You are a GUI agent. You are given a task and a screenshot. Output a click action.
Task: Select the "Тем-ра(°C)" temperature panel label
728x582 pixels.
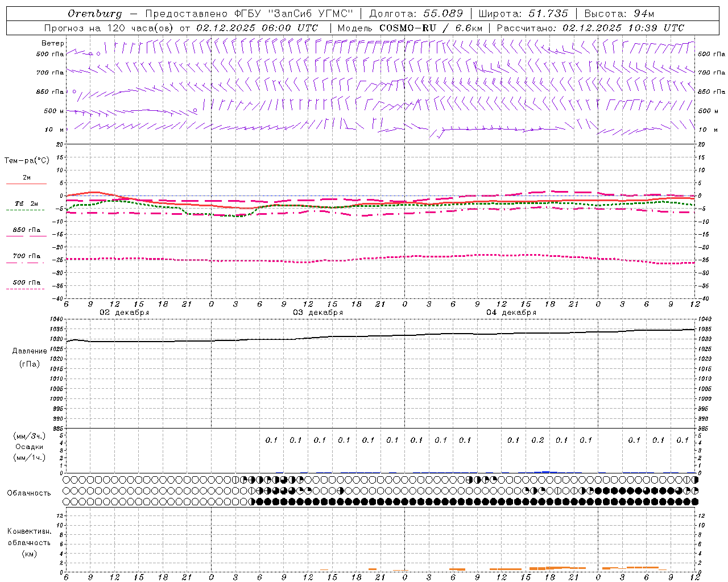pyautogui.click(x=27, y=161)
